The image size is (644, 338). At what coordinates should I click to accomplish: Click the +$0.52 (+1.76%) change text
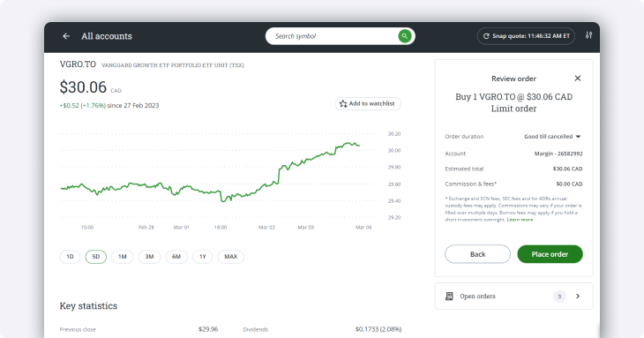83,106
